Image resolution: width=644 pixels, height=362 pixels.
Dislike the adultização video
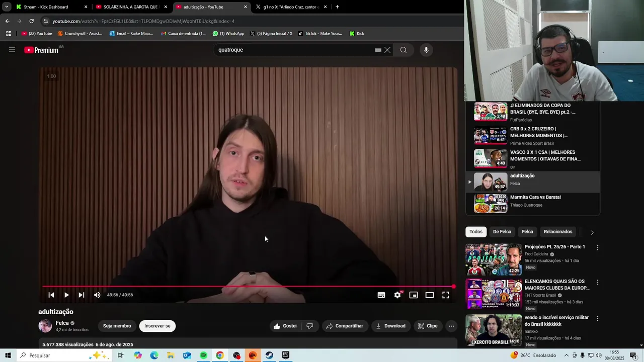click(310, 326)
